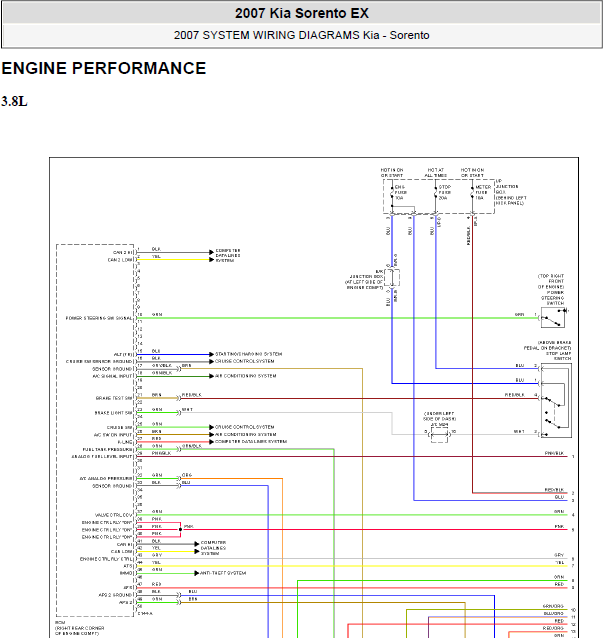
Task: Click the yellow ATS wire line
Action: pyautogui.click(x=350, y=566)
